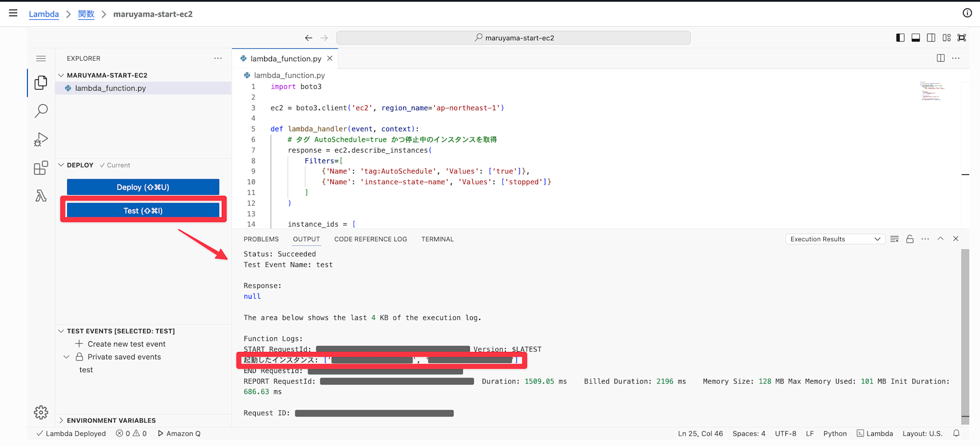Run the function with the Test button

143,211
